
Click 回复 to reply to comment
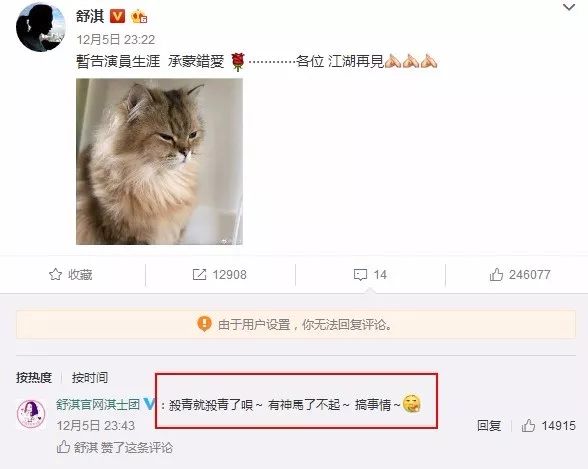click(x=489, y=426)
